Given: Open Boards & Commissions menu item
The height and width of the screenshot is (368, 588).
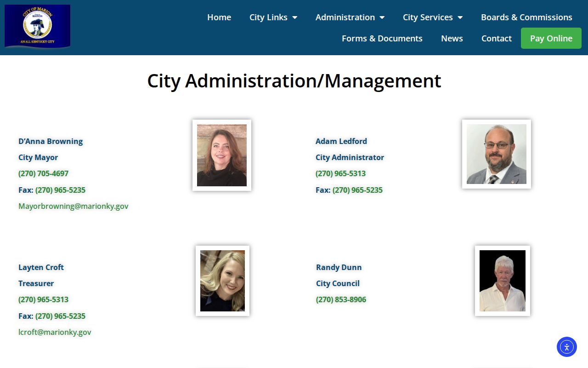Looking at the screenshot, I should tap(526, 17).
